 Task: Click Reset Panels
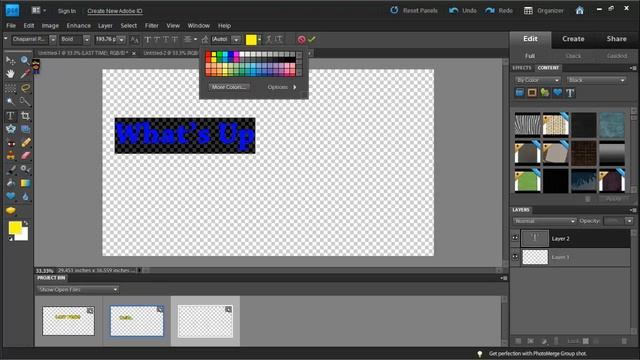tap(414, 11)
